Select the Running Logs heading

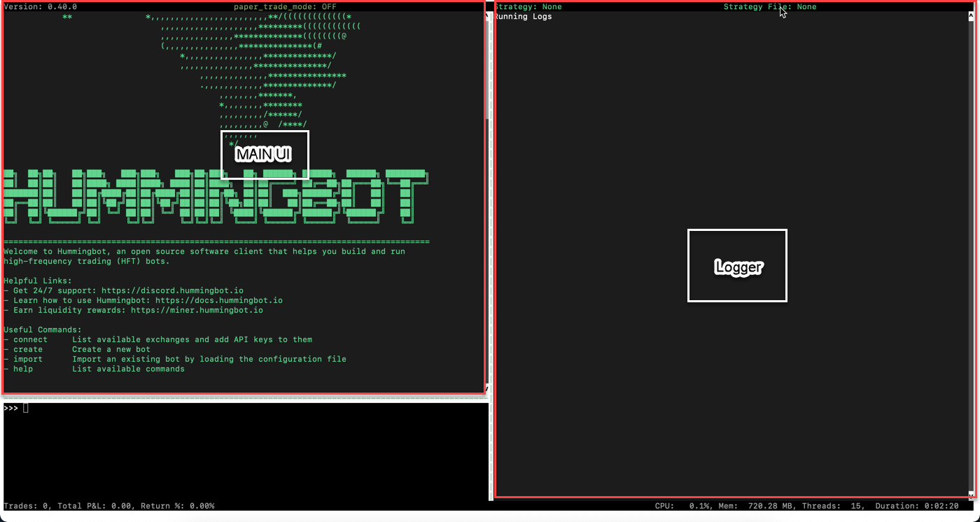pyautogui.click(x=523, y=16)
